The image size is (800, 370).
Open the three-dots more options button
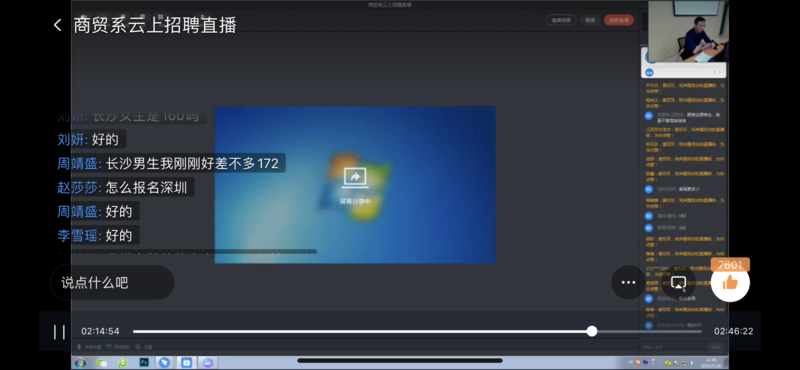tap(628, 282)
